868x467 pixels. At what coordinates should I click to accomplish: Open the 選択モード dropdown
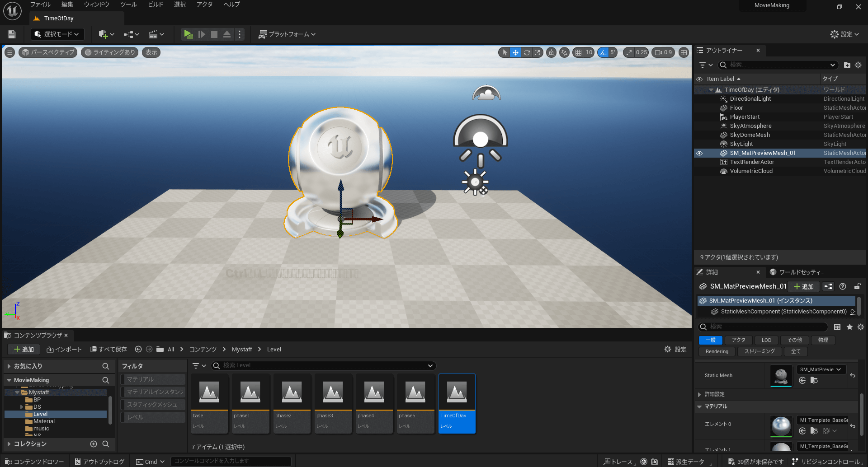(x=57, y=34)
